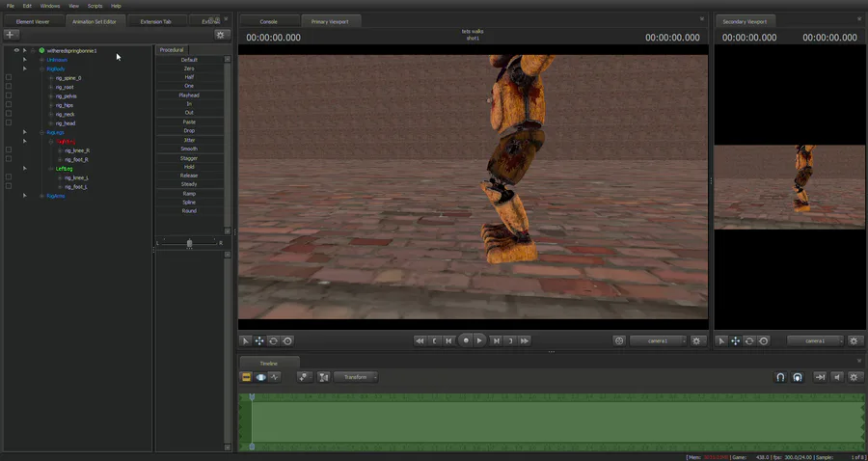
Task: Tick the rig_root checkbox
Action: pyautogui.click(x=9, y=87)
